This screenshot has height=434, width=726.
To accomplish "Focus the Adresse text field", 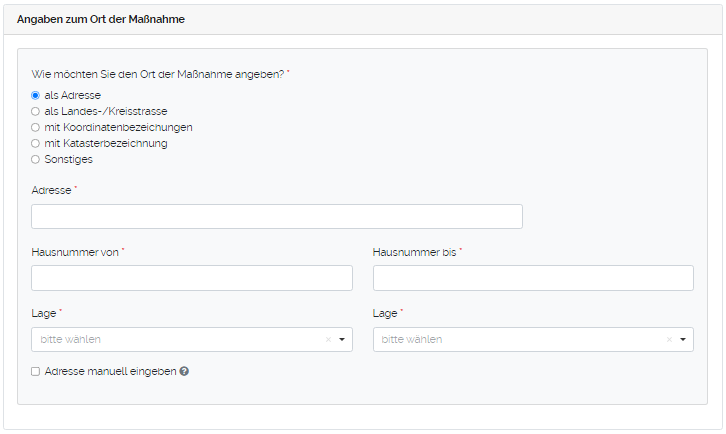I will click(277, 217).
